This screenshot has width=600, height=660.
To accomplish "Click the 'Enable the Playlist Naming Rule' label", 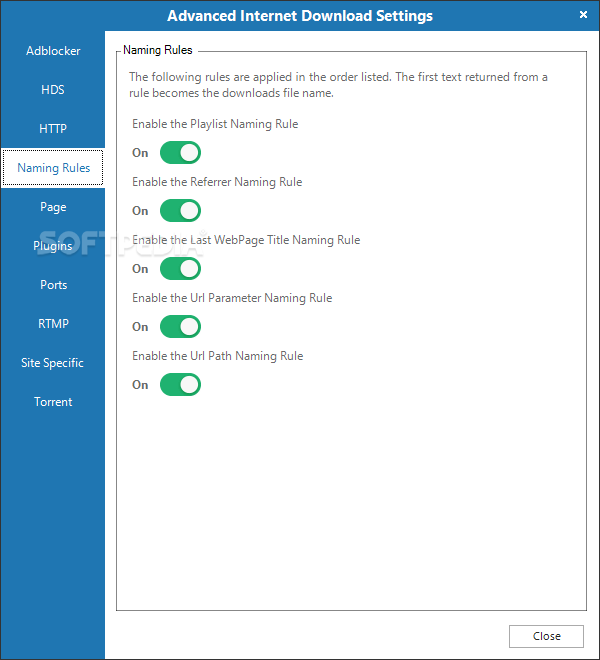I will (x=215, y=124).
